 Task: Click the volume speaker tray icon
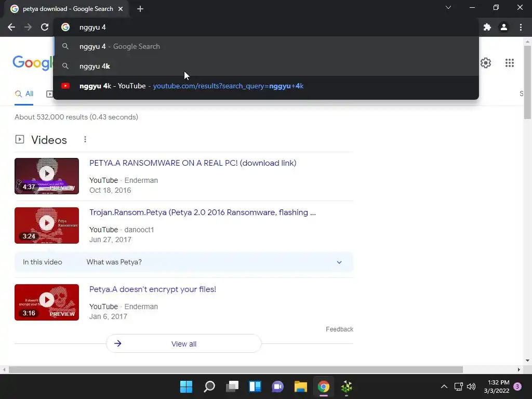(471, 387)
